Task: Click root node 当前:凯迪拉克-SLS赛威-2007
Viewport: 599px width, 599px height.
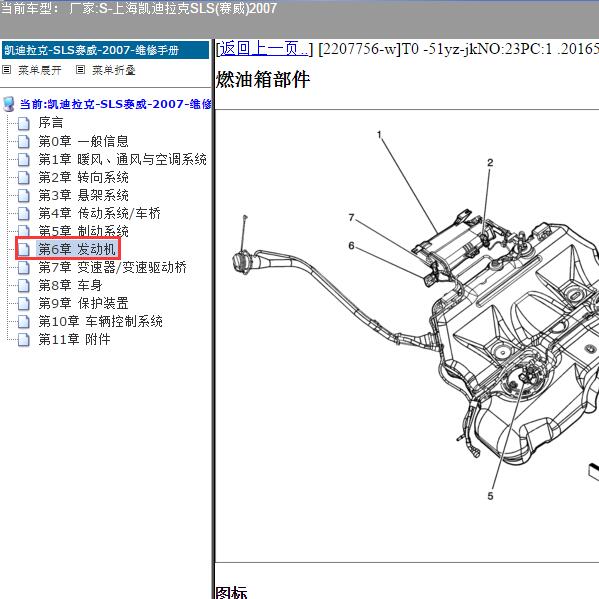Action: [115, 104]
